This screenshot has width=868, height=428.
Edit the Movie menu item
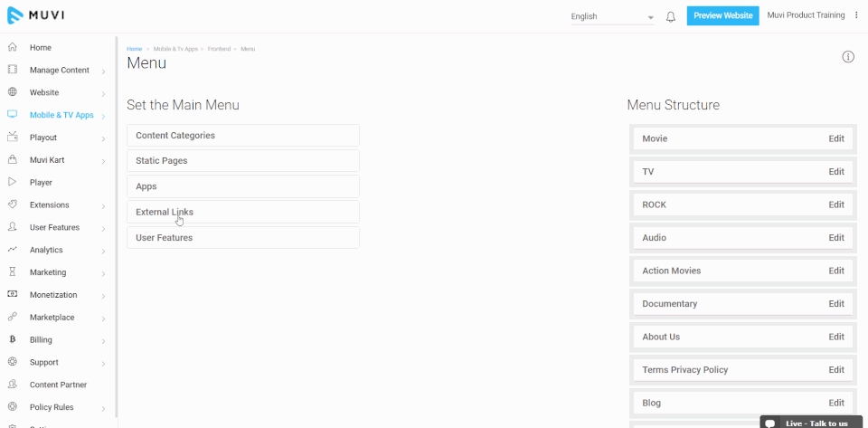tap(835, 138)
